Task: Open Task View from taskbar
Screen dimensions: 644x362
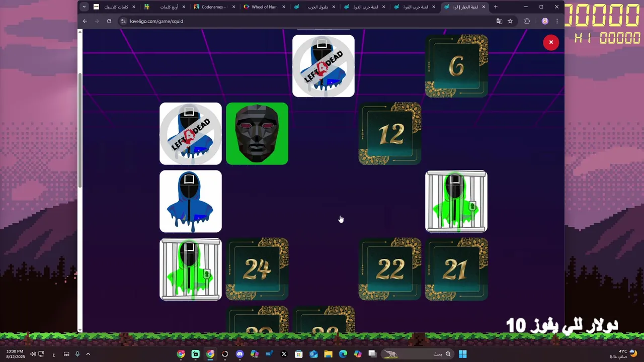Action: [x=372, y=354]
